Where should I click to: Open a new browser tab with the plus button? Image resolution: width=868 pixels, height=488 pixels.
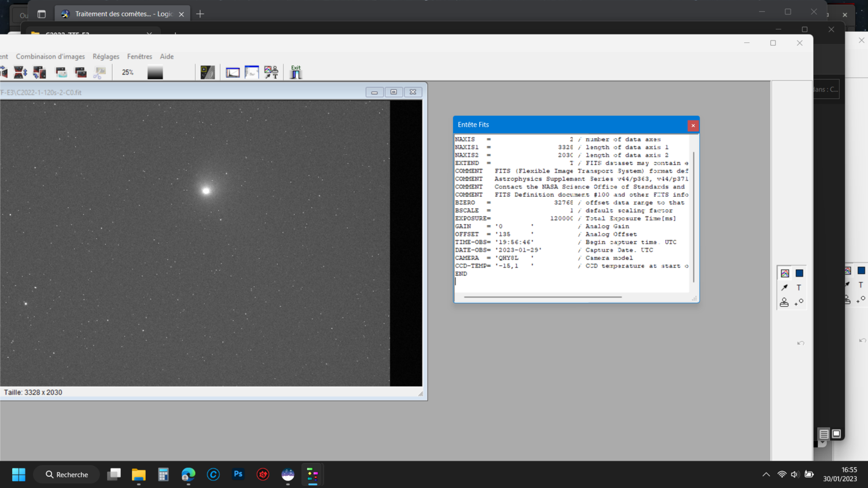pos(200,14)
